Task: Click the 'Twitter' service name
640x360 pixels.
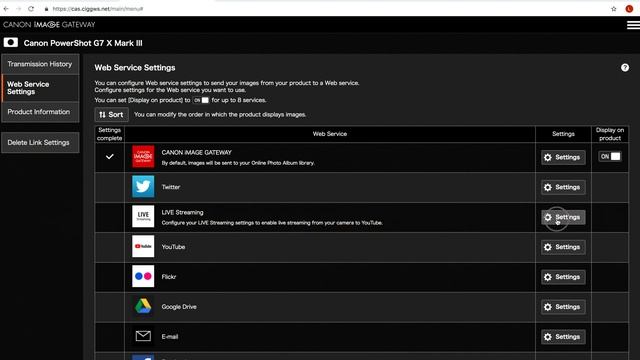Action: [171, 187]
